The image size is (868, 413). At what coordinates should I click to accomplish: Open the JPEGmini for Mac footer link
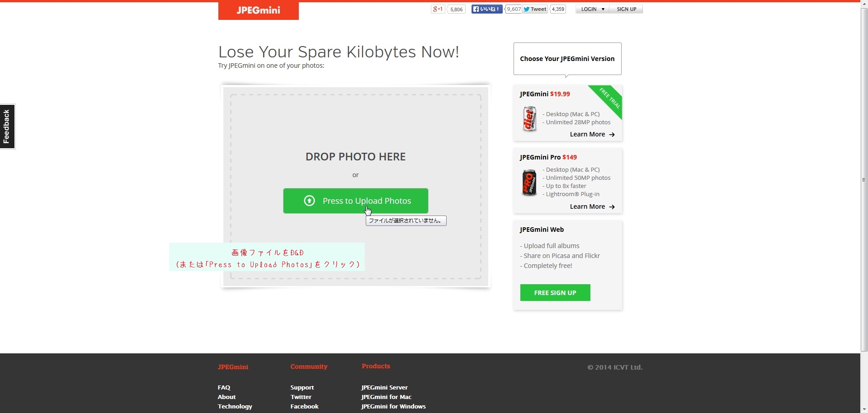[x=386, y=397]
